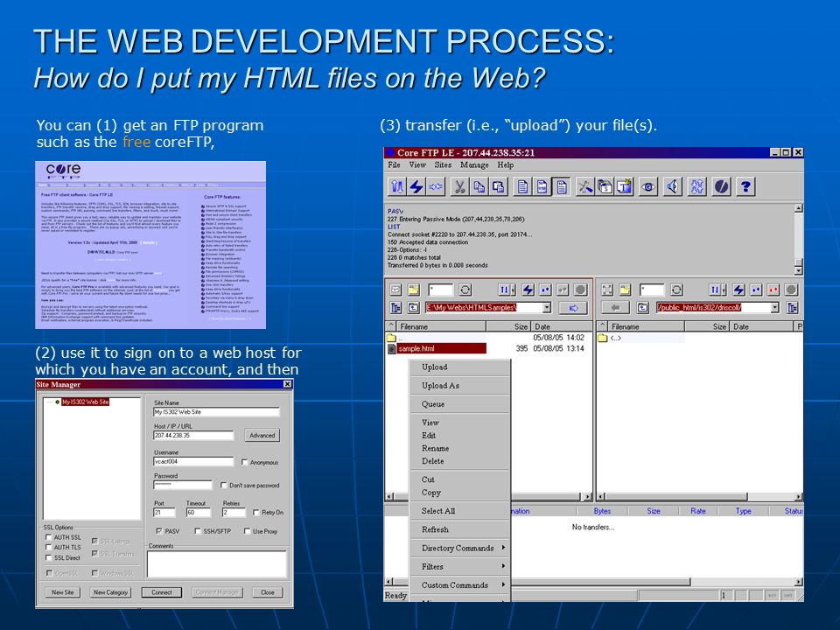Check the AUTH SSL option

pyautogui.click(x=48, y=536)
